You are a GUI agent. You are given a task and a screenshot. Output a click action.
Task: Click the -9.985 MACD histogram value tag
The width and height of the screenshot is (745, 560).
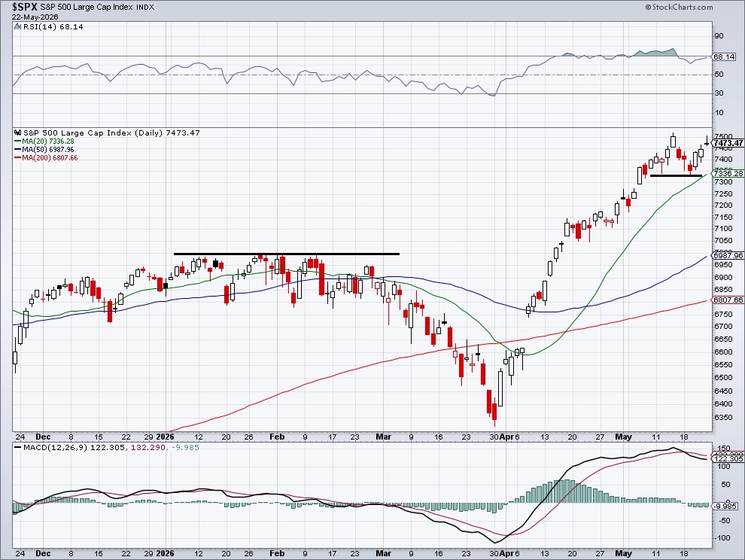[725, 507]
